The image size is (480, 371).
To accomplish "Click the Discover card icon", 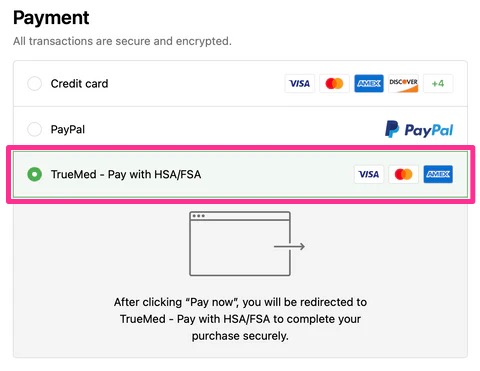I will point(403,83).
